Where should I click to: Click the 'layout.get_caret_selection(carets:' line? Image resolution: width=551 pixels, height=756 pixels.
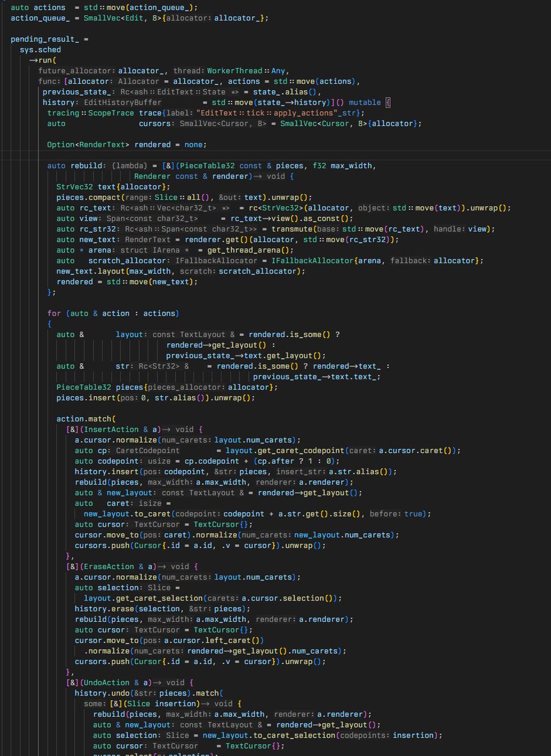pyautogui.click(x=213, y=598)
